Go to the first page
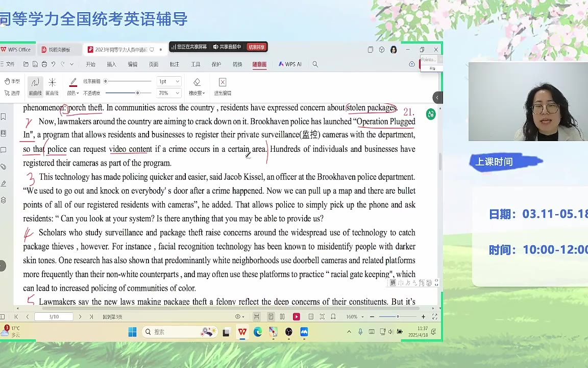 pos(16,317)
